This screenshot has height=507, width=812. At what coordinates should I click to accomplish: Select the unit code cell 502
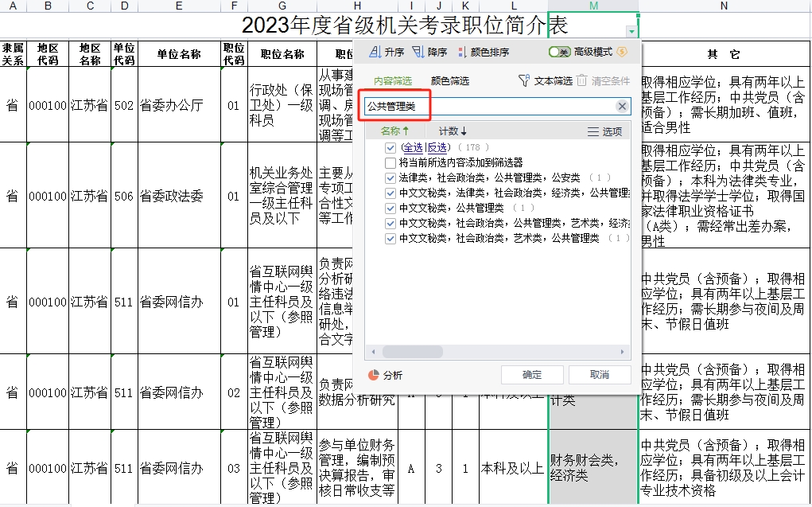pyautogui.click(x=124, y=105)
